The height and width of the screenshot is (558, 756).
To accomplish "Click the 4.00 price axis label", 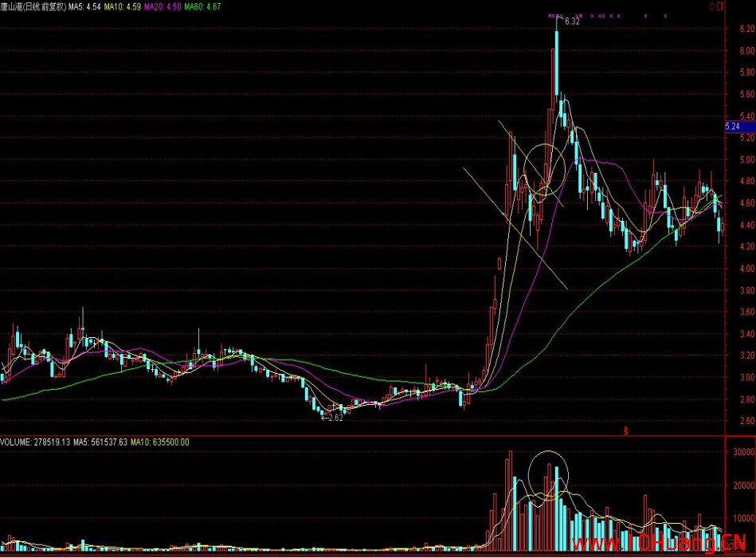I will point(747,269).
